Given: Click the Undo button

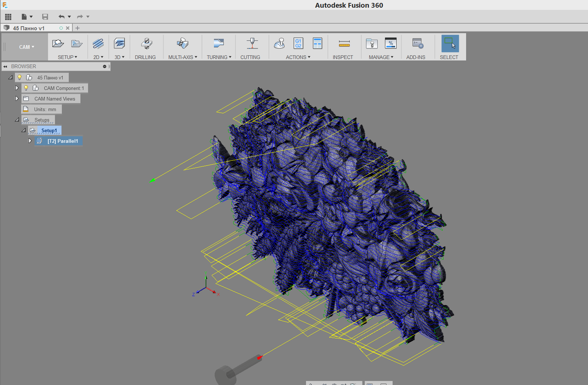Looking at the screenshot, I should point(61,17).
